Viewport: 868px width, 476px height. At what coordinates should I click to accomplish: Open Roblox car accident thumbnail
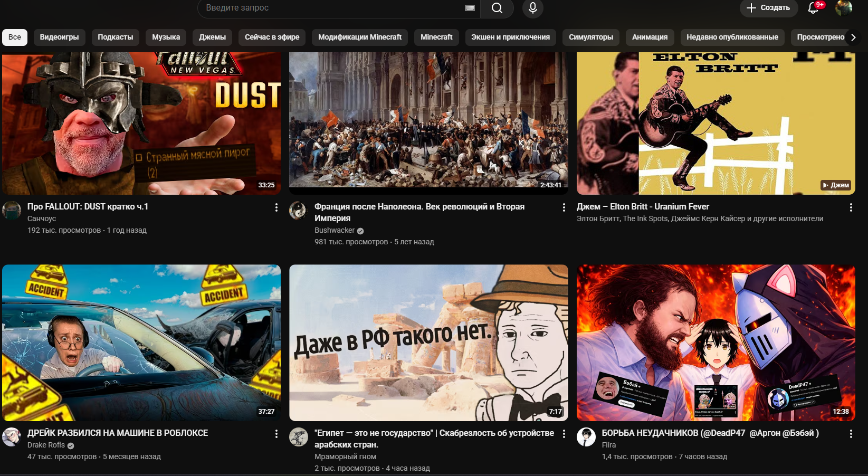(x=141, y=342)
